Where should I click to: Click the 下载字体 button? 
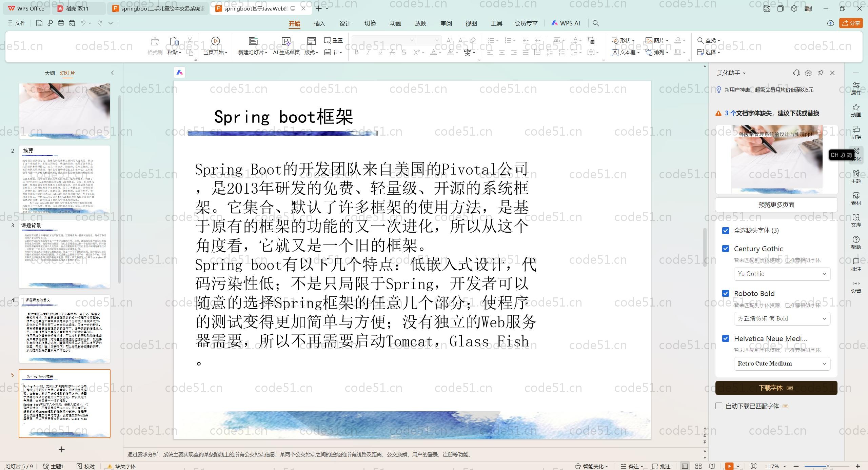(776, 388)
